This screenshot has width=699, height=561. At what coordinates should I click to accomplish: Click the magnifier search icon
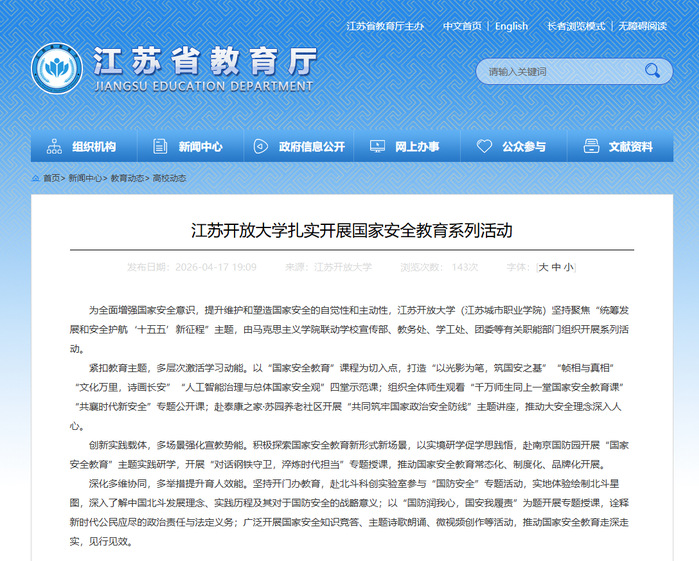point(652,70)
